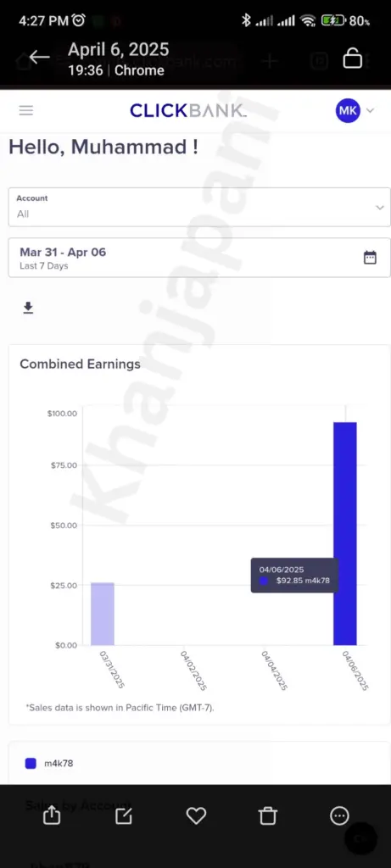Click the m4k78 legend label
This screenshot has width=391, height=868.
click(59, 764)
